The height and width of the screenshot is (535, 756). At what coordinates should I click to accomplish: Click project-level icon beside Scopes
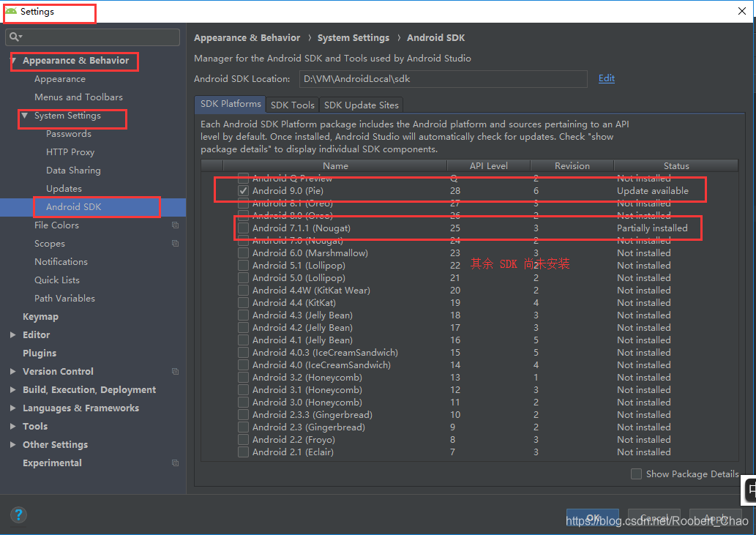click(x=176, y=244)
